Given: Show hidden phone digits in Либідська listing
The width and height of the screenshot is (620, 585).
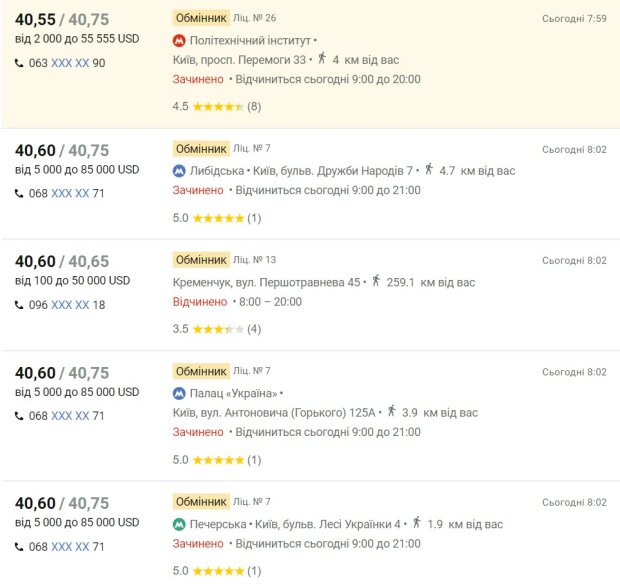Looking at the screenshot, I should point(70,193).
